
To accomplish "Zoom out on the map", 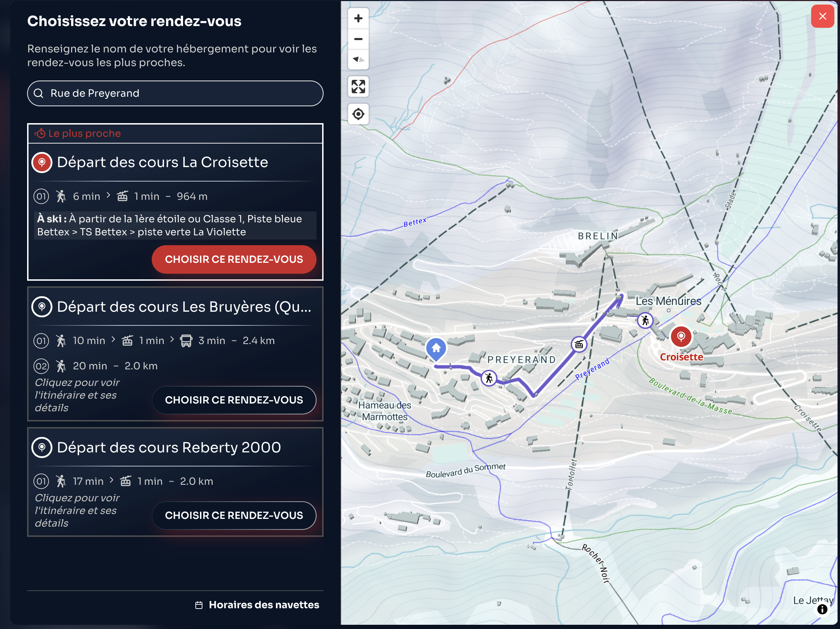I will click(358, 39).
